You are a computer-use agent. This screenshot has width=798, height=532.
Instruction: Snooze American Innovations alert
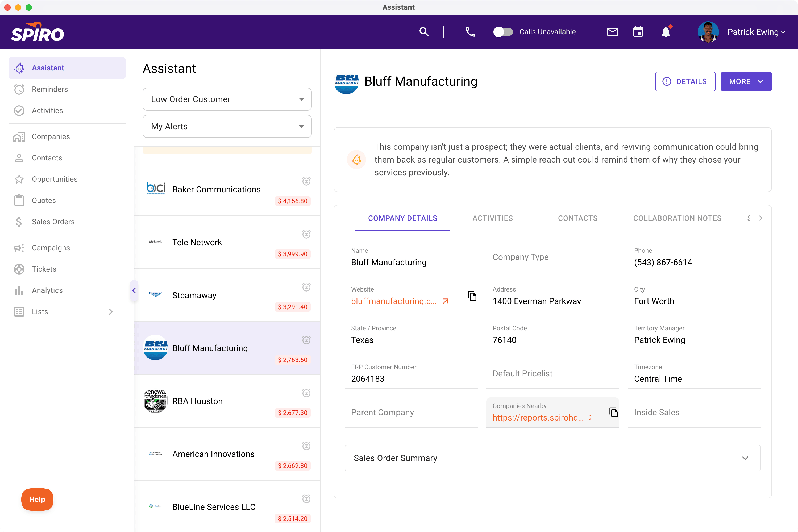[x=306, y=446]
